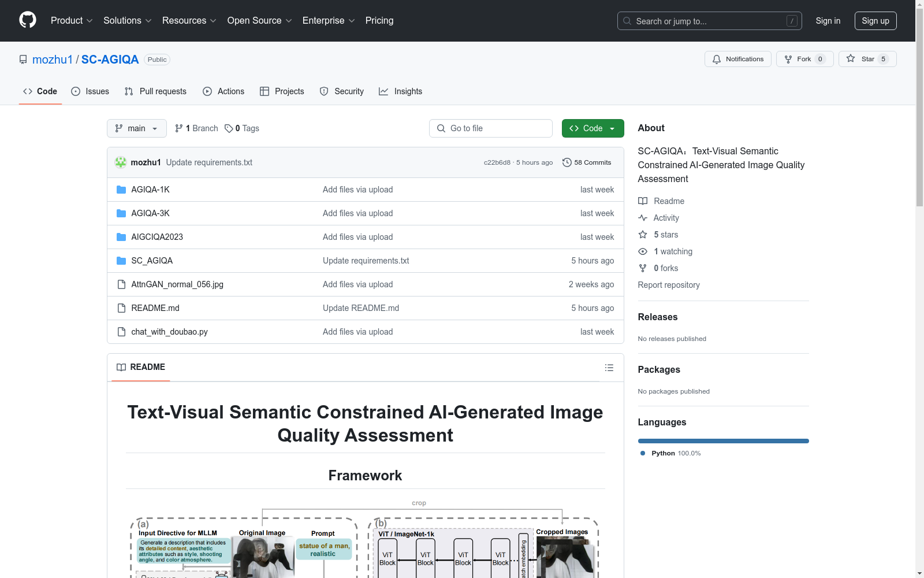Open the SC-AGIQA repository link
The image size is (924, 578).
click(110, 60)
